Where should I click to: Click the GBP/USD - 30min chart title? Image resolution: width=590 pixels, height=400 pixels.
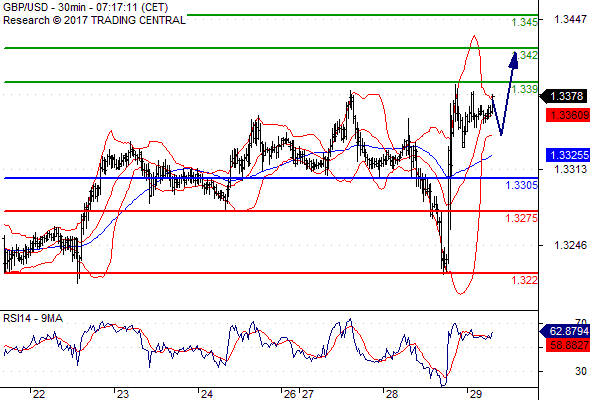(x=86, y=7)
